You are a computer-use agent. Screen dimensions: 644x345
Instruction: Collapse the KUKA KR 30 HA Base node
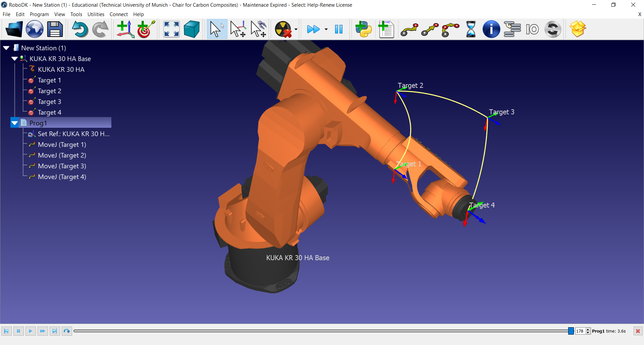[x=15, y=59]
